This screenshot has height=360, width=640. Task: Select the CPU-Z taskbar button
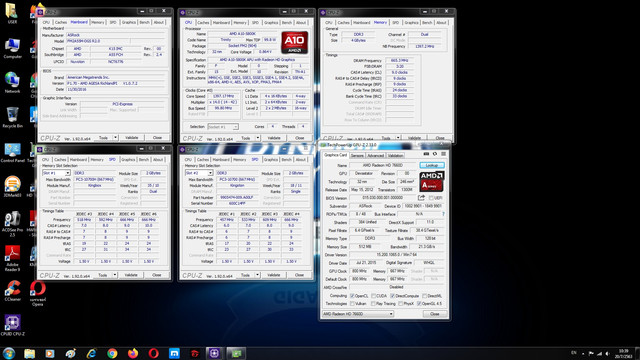tap(214, 353)
